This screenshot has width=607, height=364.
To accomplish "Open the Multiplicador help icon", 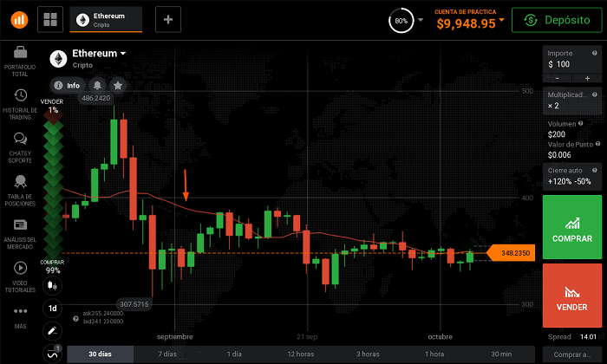I will (x=595, y=94).
